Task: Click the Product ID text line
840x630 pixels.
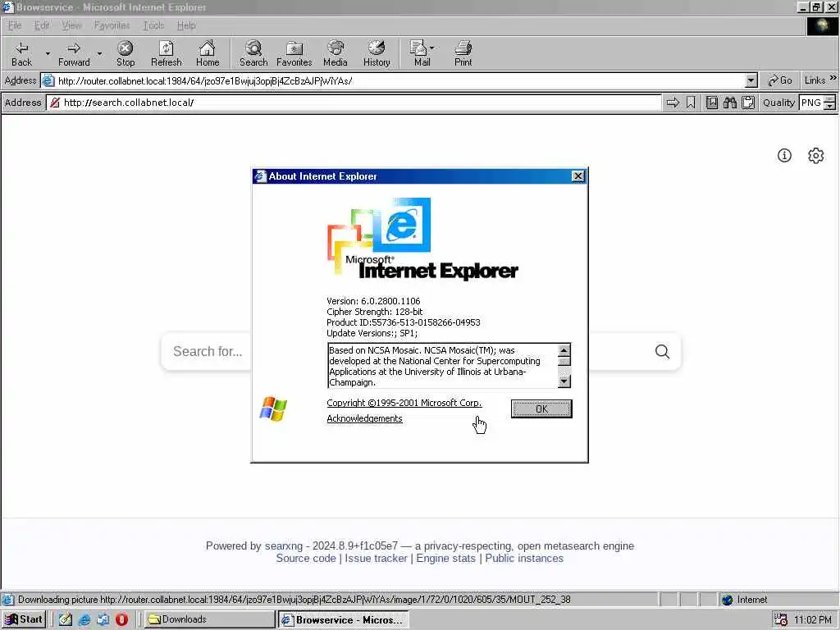Action: click(x=404, y=322)
